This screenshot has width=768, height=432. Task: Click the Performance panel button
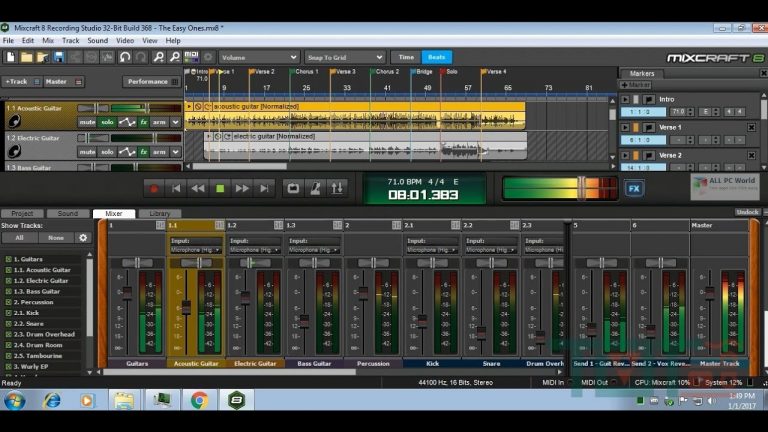pos(151,82)
